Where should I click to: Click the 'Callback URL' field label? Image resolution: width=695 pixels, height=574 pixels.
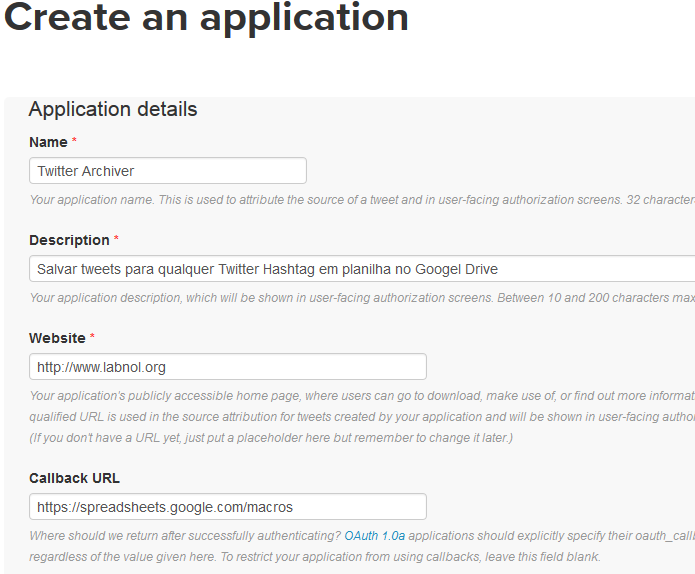tap(74, 478)
